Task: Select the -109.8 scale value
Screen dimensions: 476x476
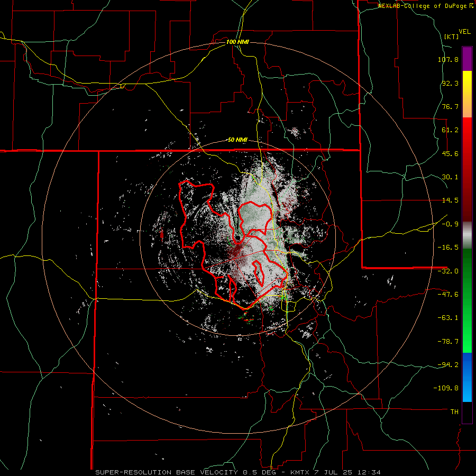Action: 446,388
